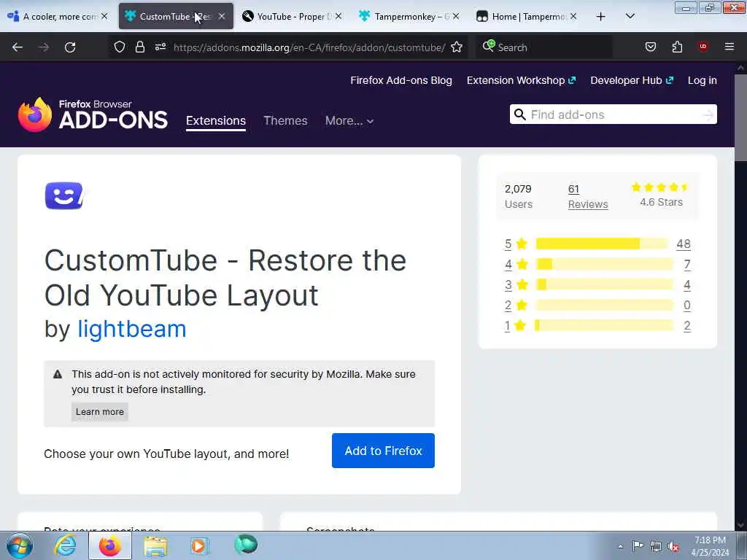This screenshot has width=747, height=560.
Task: Click the Action Center flag tray icon
Action: (x=638, y=545)
